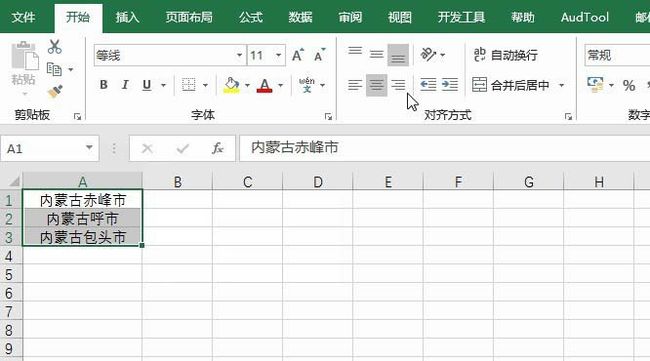Toggle align left

355,85
